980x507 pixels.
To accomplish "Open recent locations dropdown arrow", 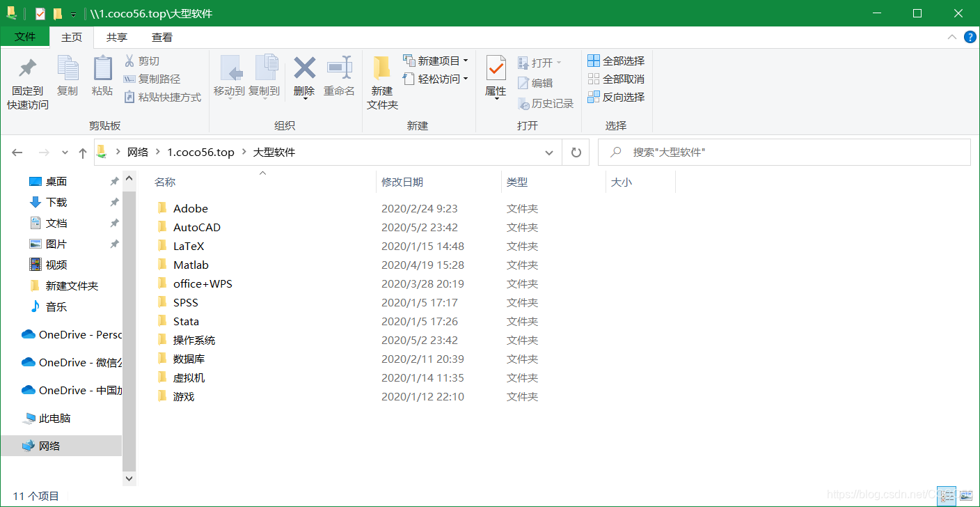I will click(x=65, y=153).
